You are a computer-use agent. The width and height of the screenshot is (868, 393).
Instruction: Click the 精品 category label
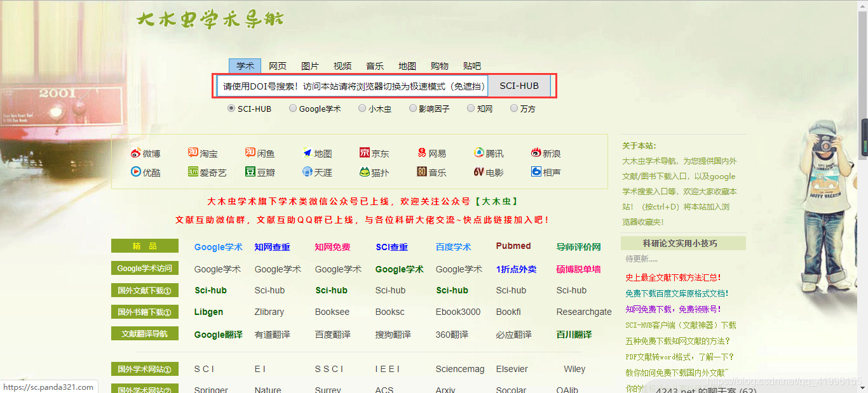(145, 246)
